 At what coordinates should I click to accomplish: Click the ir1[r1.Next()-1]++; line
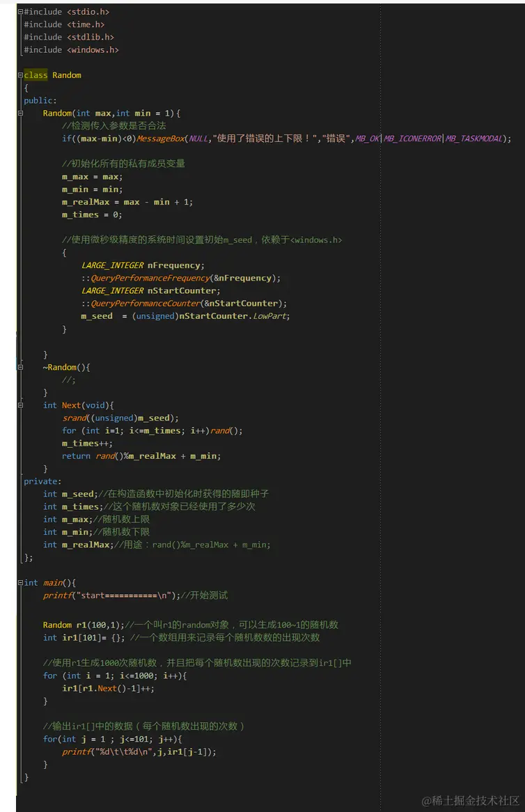tap(108, 688)
